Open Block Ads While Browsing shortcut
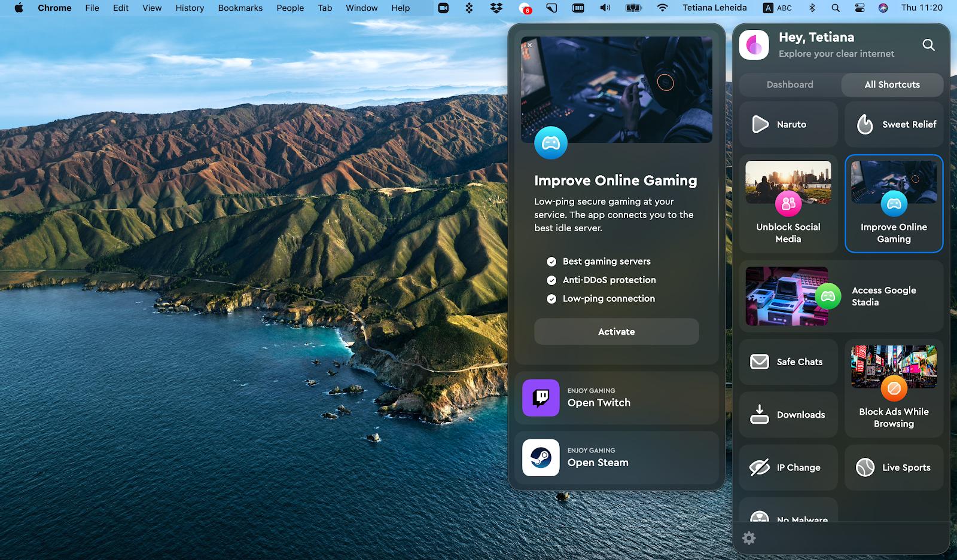The height and width of the screenshot is (560, 957). (894, 388)
